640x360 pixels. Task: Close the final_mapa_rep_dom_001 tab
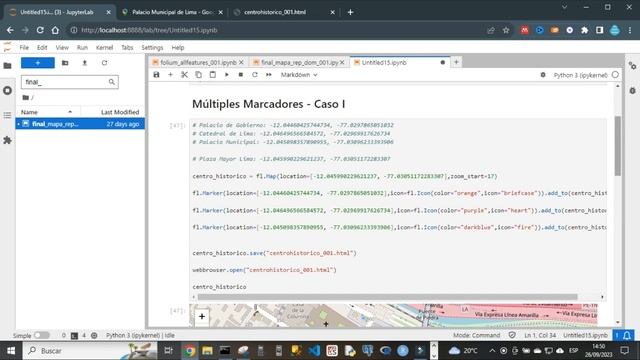click(342, 62)
